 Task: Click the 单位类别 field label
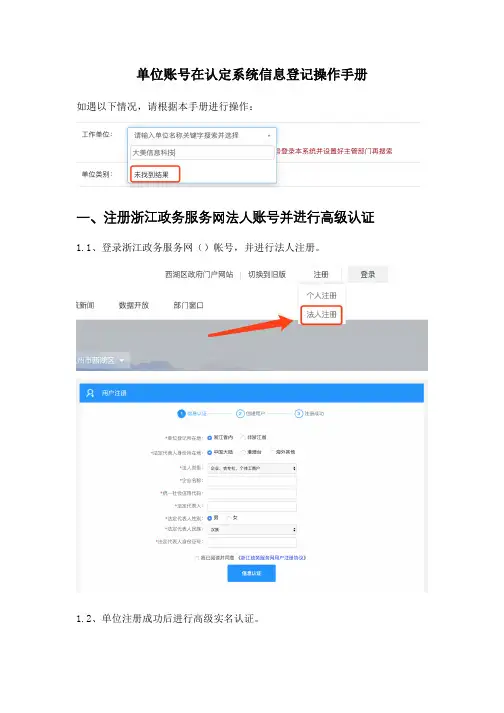click(97, 174)
